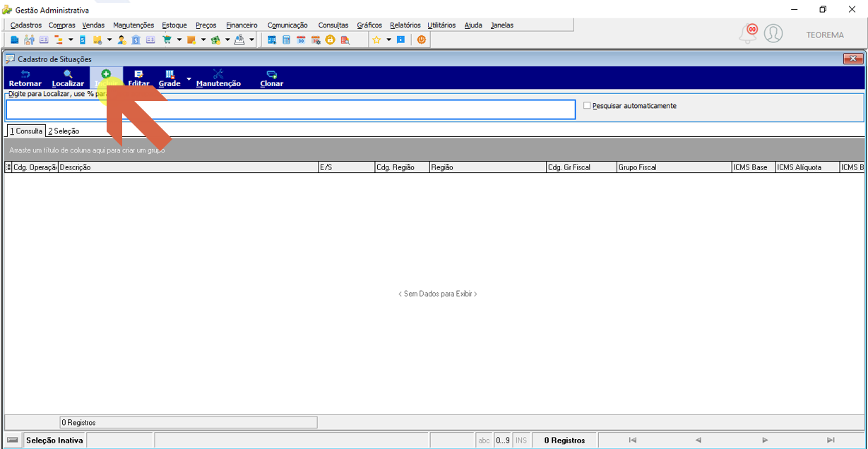Click the Clonar icon

[271, 78]
